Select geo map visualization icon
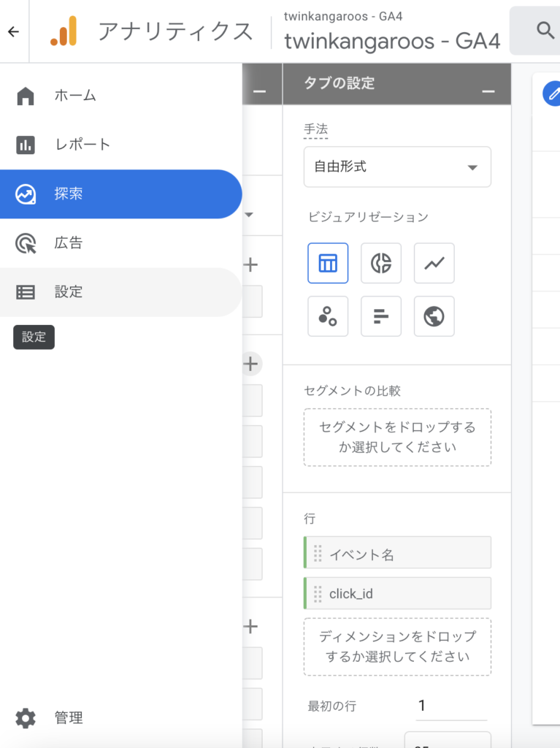The height and width of the screenshot is (748, 560). [434, 316]
